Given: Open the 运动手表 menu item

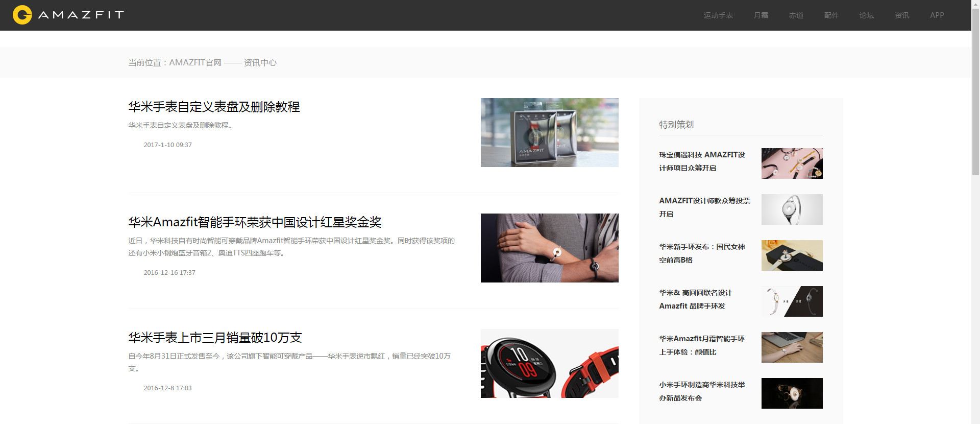Looking at the screenshot, I should [718, 15].
